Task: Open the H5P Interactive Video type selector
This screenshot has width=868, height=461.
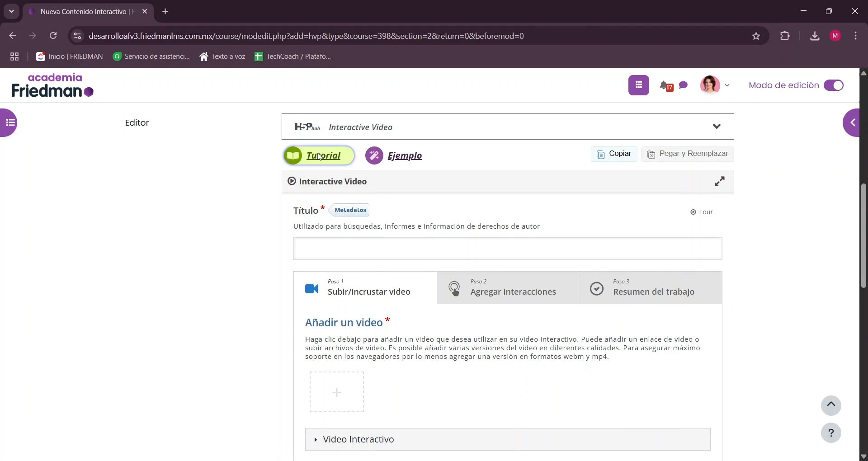Action: tap(507, 127)
